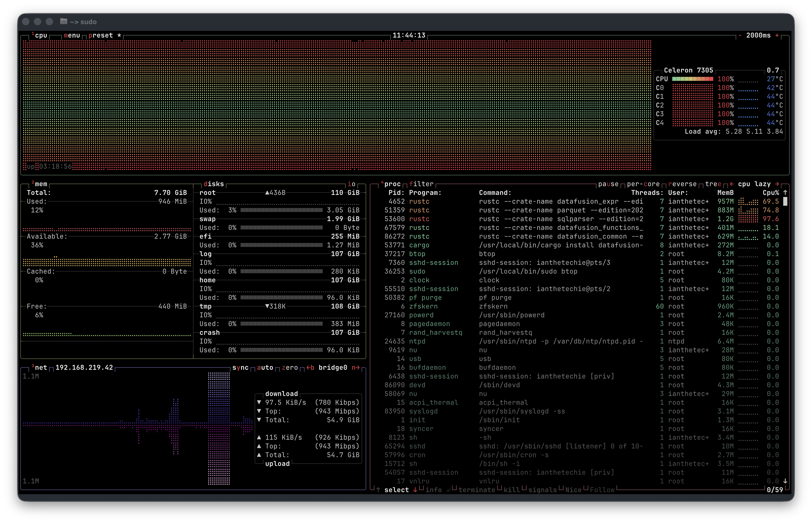This screenshot has width=812, height=523.
Task: Click the download speed 97.5 KiB/s
Action: point(285,402)
